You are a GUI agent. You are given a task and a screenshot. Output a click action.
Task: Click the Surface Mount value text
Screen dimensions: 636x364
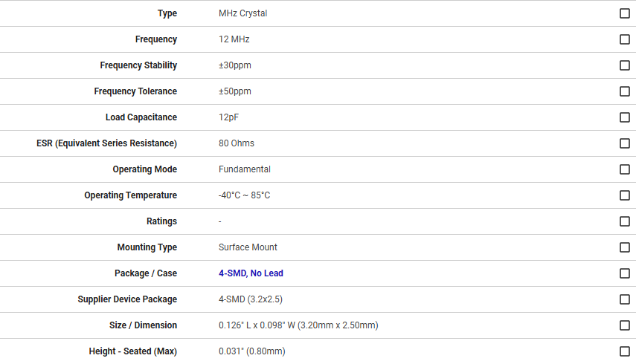248,247
